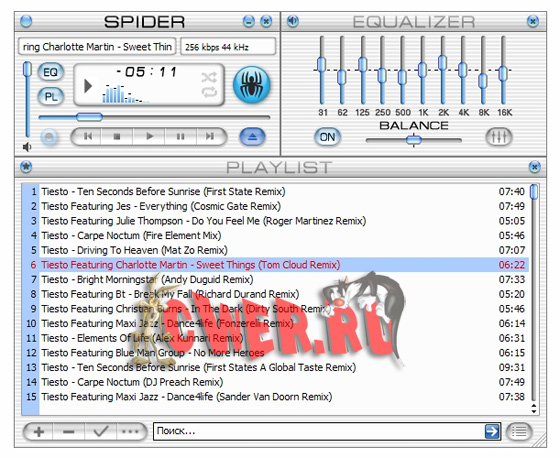Skip to the next track
The image size is (560, 458).
coord(210,136)
